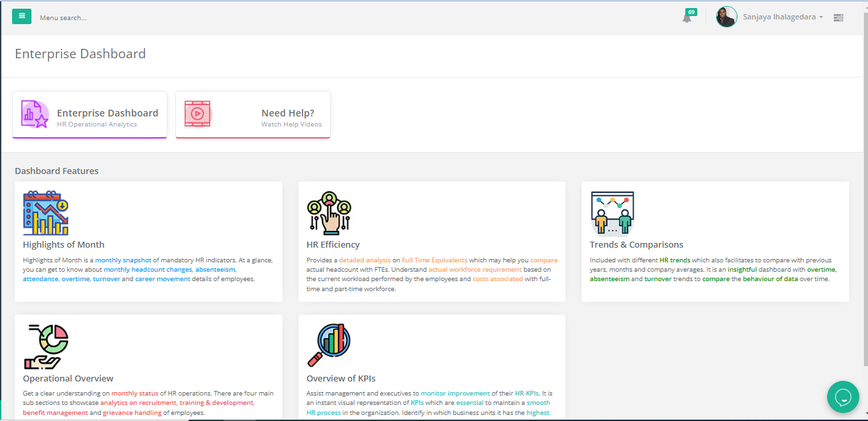868x421 pixels.
Task: Click 'behaviour of data' highlighted text
Action: coord(770,278)
